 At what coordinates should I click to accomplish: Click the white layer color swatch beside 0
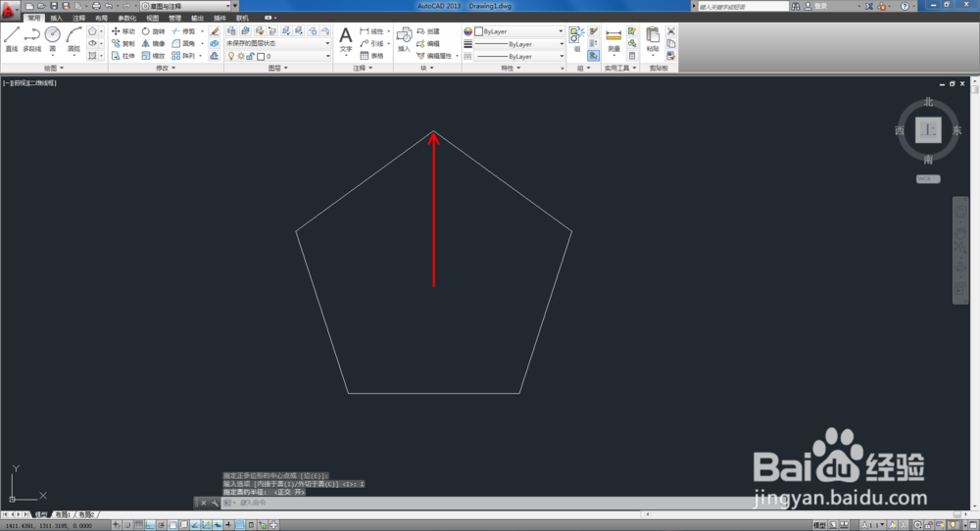tap(262, 56)
